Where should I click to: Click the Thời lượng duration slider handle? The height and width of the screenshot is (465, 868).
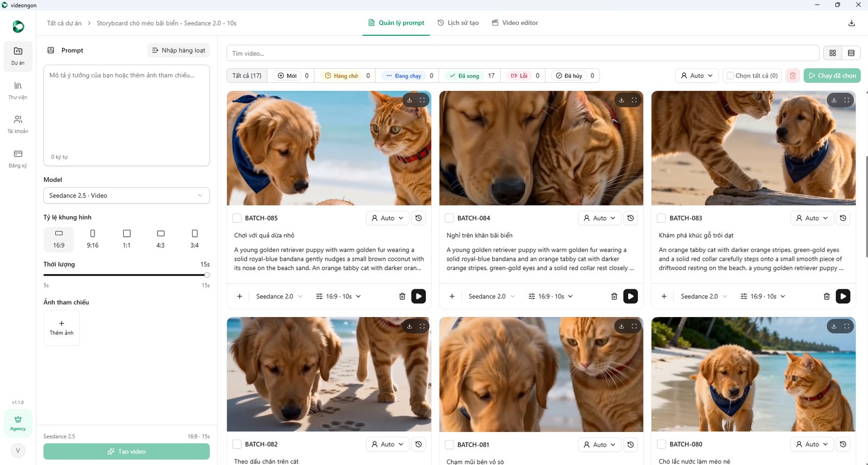click(207, 275)
